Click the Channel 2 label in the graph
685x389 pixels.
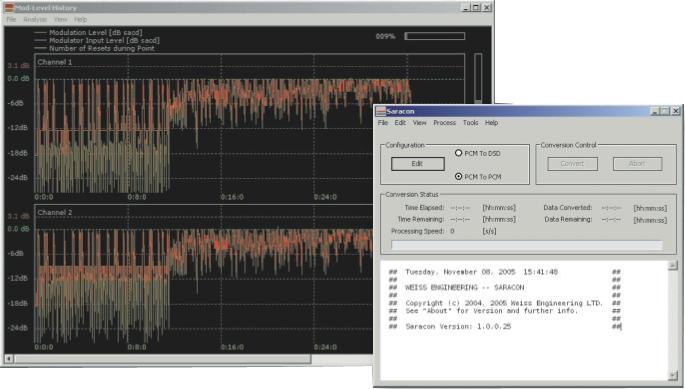(x=55, y=212)
